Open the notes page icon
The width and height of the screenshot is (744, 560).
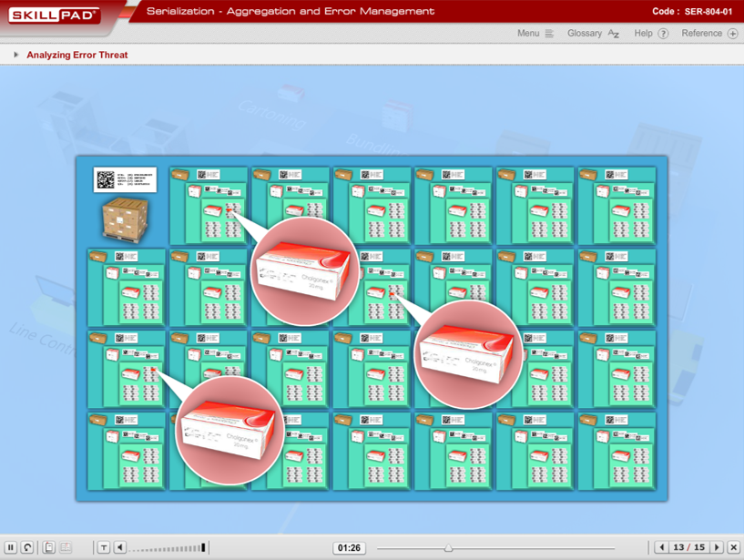click(x=49, y=547)
